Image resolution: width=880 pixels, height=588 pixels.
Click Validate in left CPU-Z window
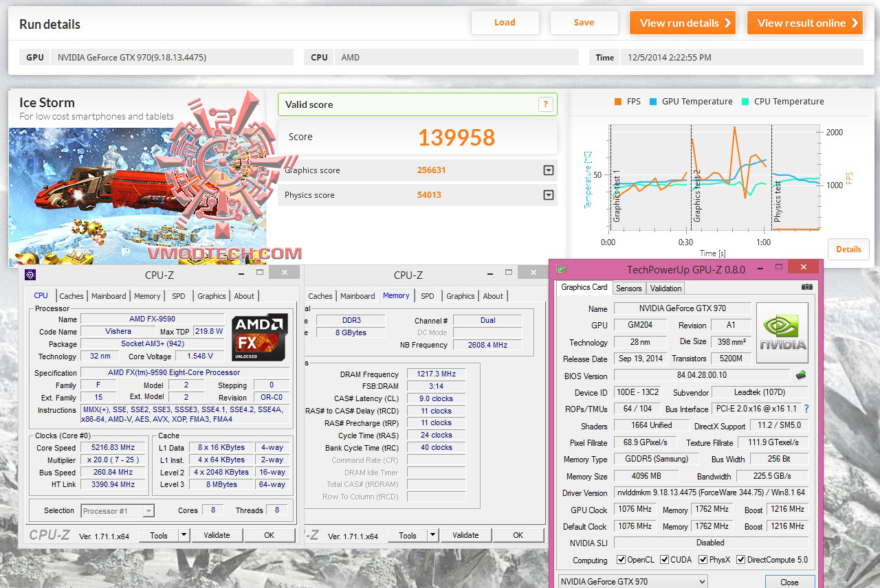point(217,535)
